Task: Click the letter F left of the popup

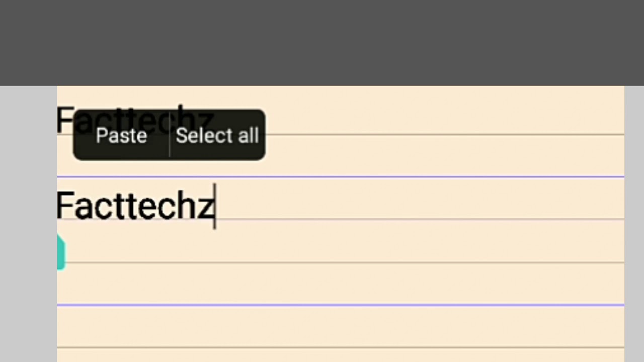Action: [x=64, y=121]
